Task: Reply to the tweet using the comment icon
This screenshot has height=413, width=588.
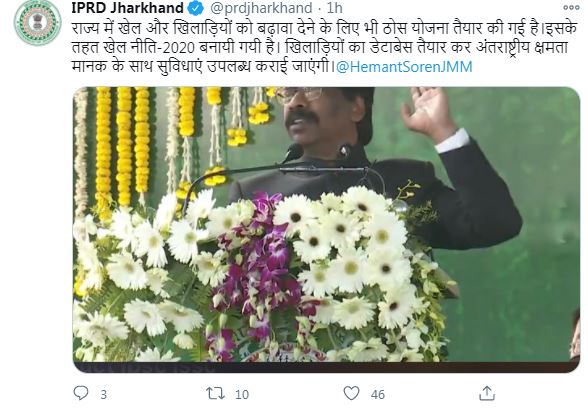Action: point(81,393)
